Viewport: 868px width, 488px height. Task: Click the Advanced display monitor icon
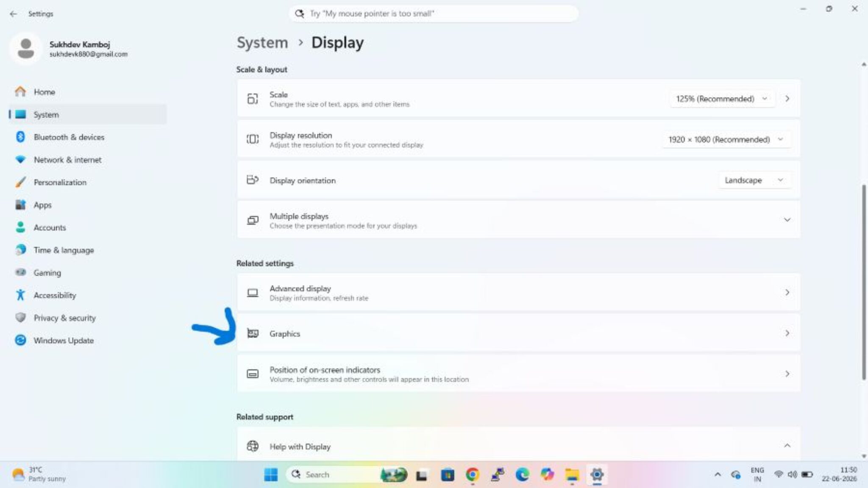coord(253,293)
